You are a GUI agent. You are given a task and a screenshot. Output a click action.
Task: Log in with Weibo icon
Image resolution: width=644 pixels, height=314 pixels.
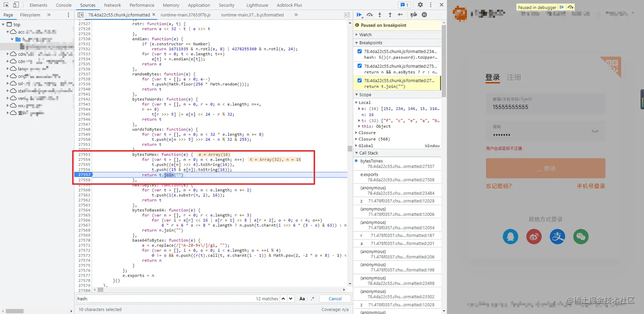coord(534,236)
